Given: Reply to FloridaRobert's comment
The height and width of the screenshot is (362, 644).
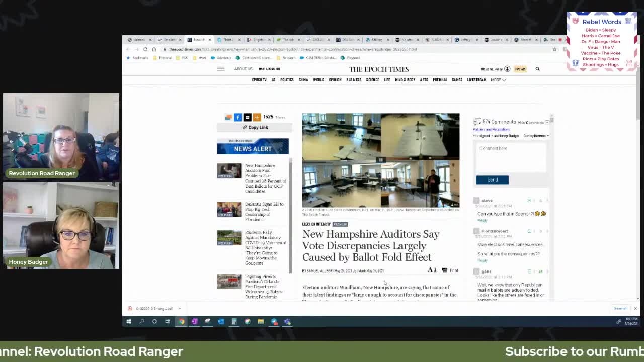Looking at the screenshot, I should pyautogui.click(x=482, y=260).
